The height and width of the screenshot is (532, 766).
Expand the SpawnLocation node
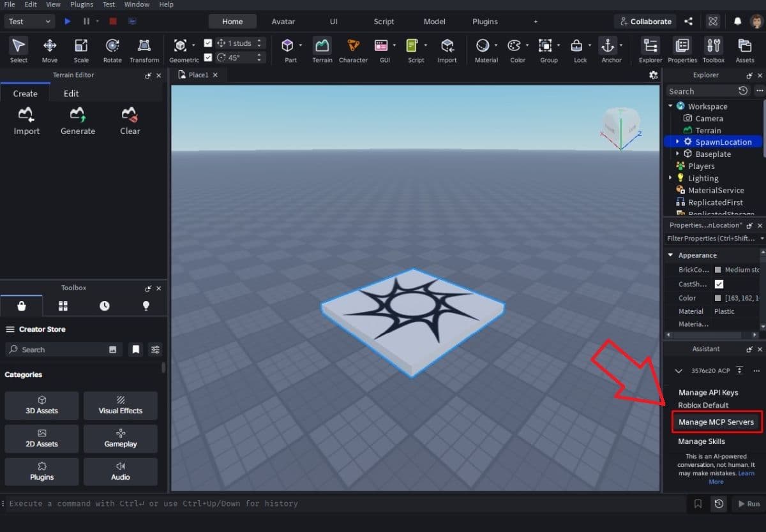tap(678, 142)
